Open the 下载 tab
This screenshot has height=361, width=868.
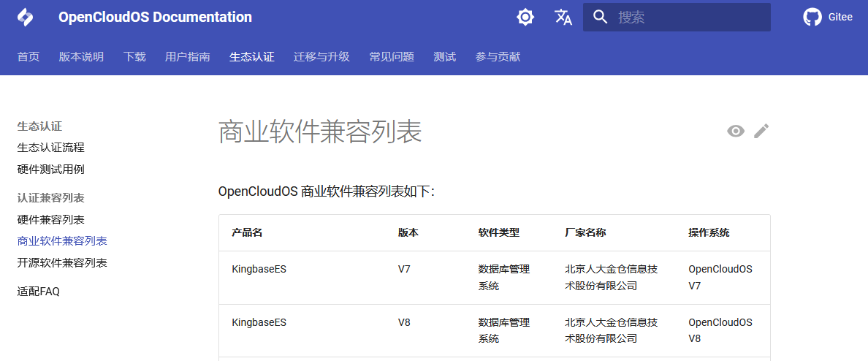coord(134,56)
